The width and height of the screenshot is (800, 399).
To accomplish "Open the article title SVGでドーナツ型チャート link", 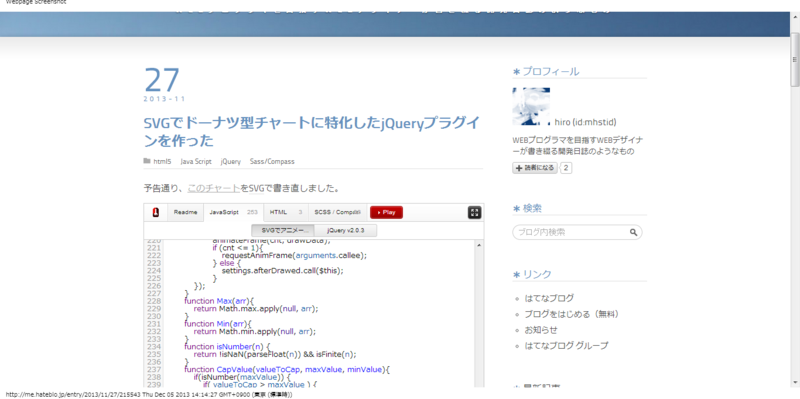I will point(311,131).
